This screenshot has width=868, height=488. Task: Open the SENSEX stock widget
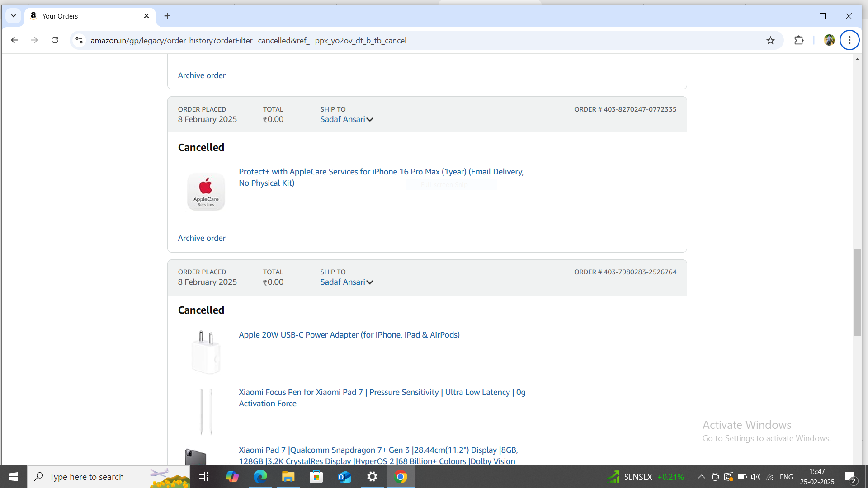tap(646, 477)
